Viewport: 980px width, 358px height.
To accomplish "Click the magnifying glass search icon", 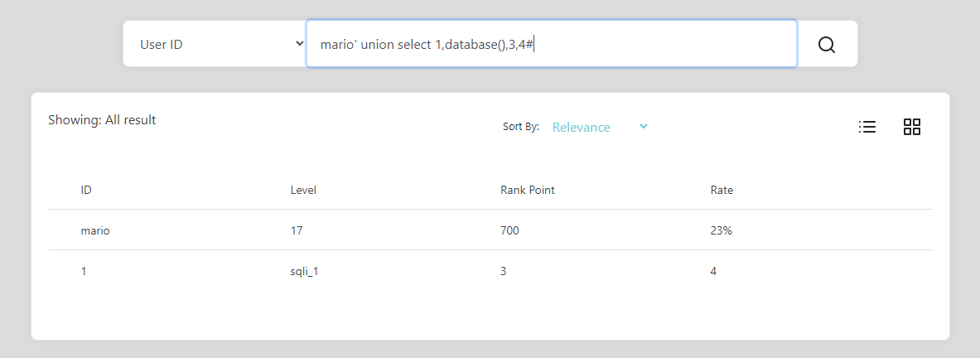I will click(x=826, y=45).
